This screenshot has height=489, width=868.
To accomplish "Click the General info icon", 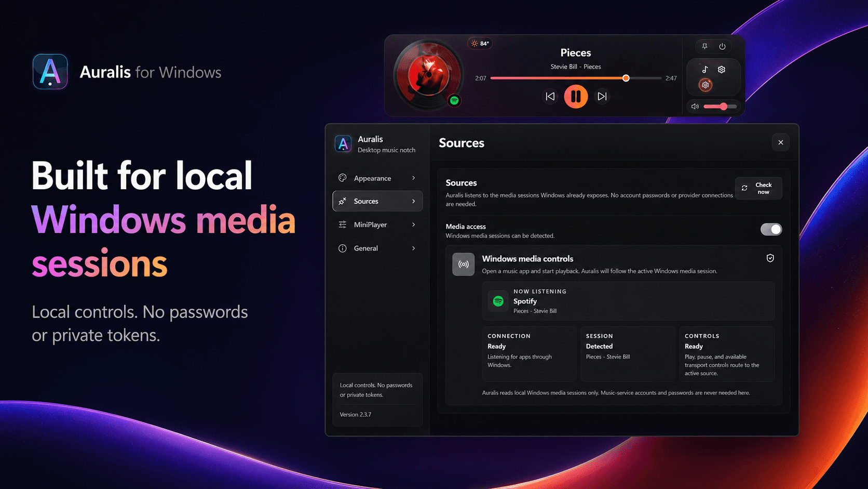I will click(343, 248).
